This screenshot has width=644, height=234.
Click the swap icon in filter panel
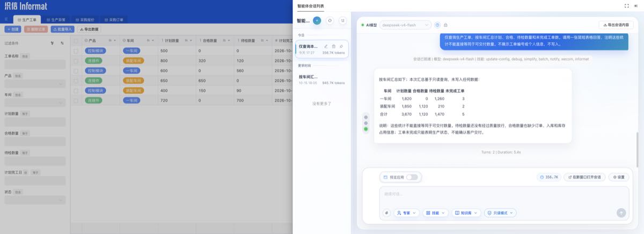pyautogui.click(x=62, y=43)
